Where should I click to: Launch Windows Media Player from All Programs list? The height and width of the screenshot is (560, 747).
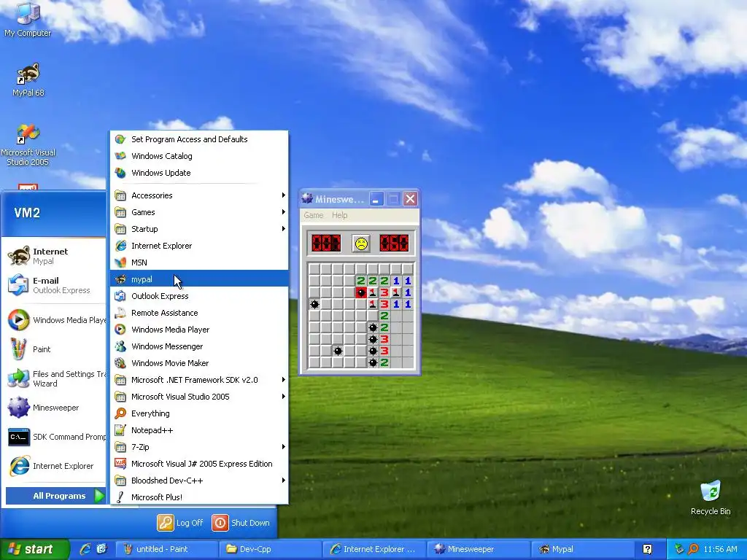199,330
